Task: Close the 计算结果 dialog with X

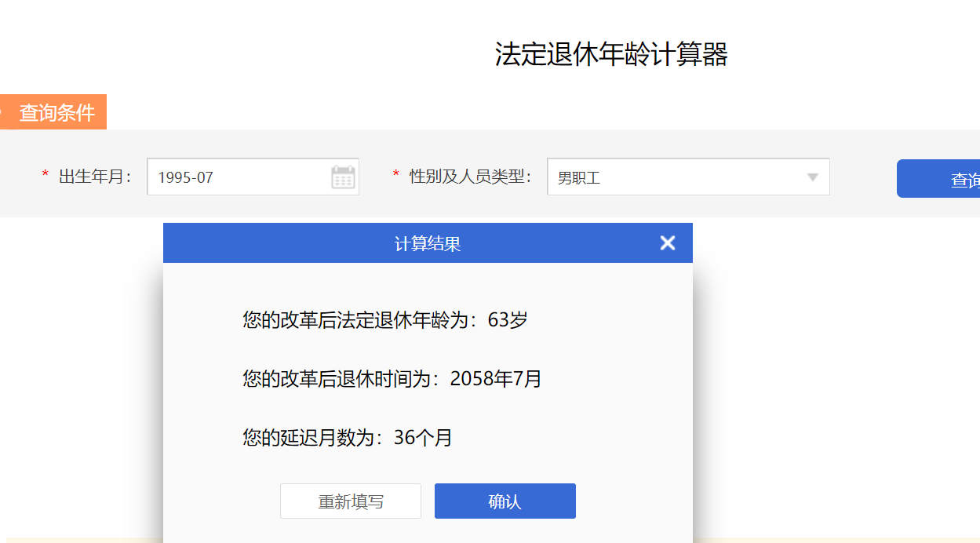Action: (668, 243)
